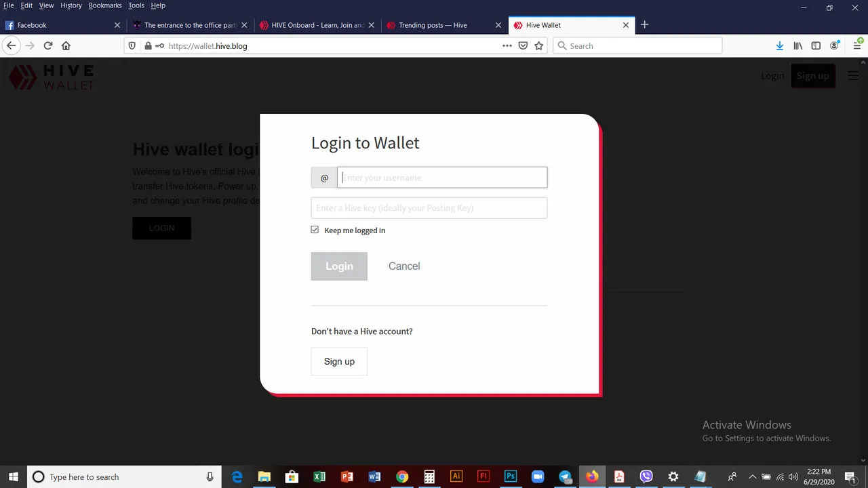This screenshot has width=868, height=488.
Task: Open the Bookmarks menu
Action: [x=105, y=5]
